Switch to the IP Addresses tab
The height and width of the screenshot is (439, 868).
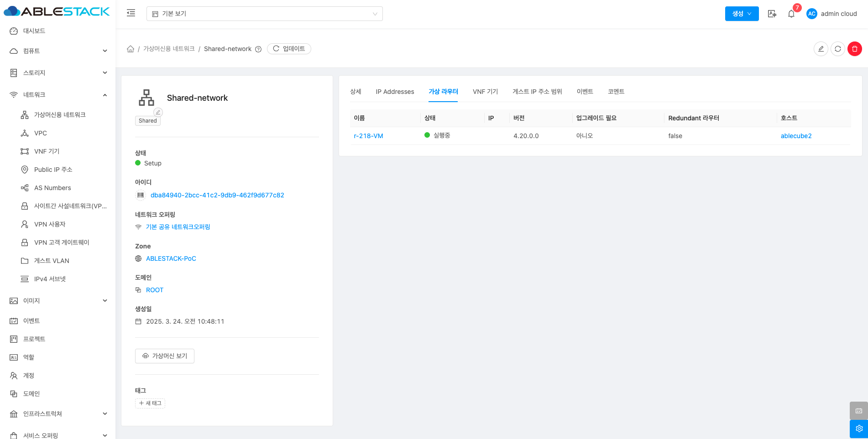[395, 92]
